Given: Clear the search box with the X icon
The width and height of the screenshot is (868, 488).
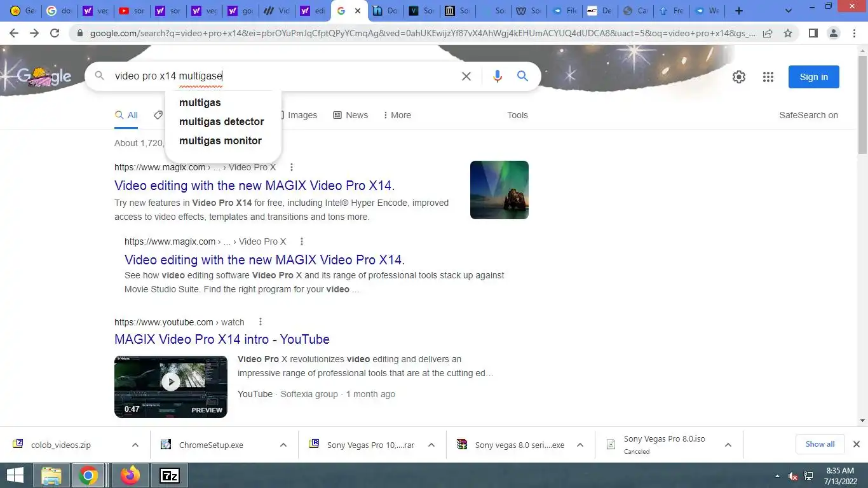Looking at the screenshot, I should coord(466,76).
